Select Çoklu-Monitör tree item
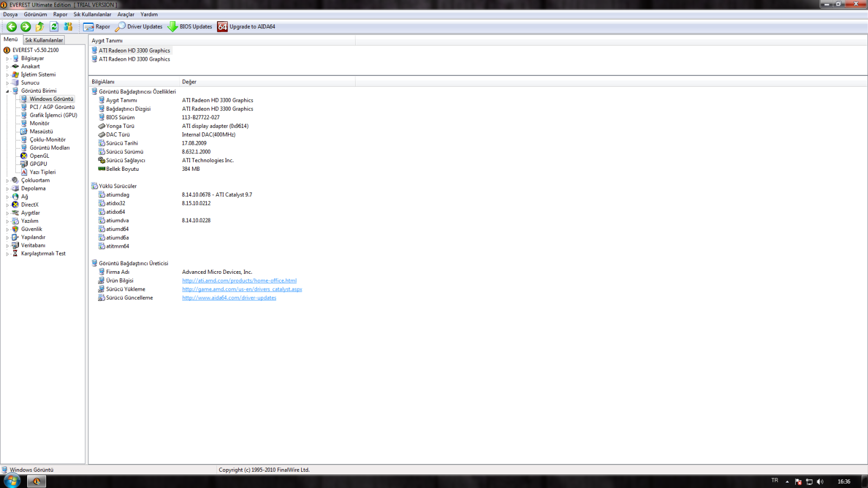This screenshot has height=488, width=868. pos(48,139)
